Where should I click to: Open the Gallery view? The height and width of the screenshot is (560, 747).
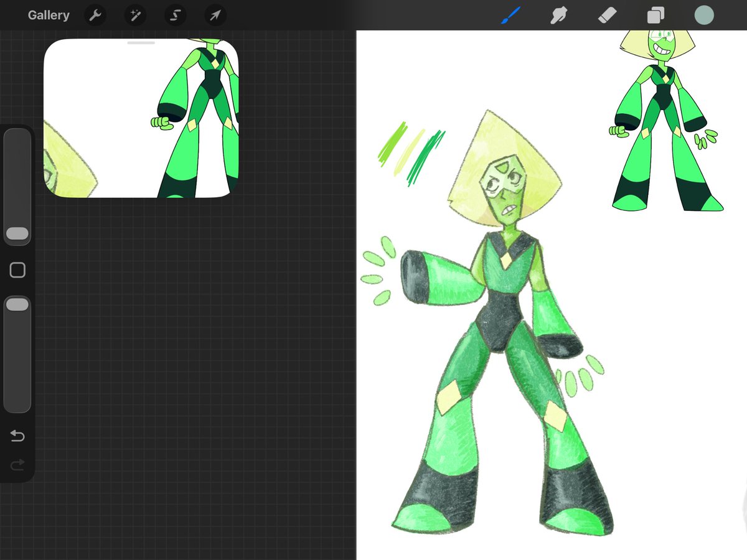(49, 15)
